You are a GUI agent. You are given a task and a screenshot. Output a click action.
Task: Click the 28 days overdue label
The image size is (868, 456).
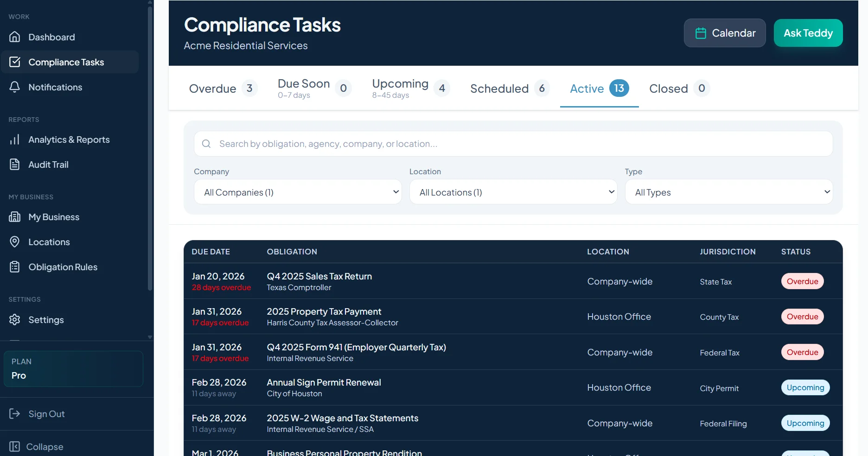pos(221,287)
